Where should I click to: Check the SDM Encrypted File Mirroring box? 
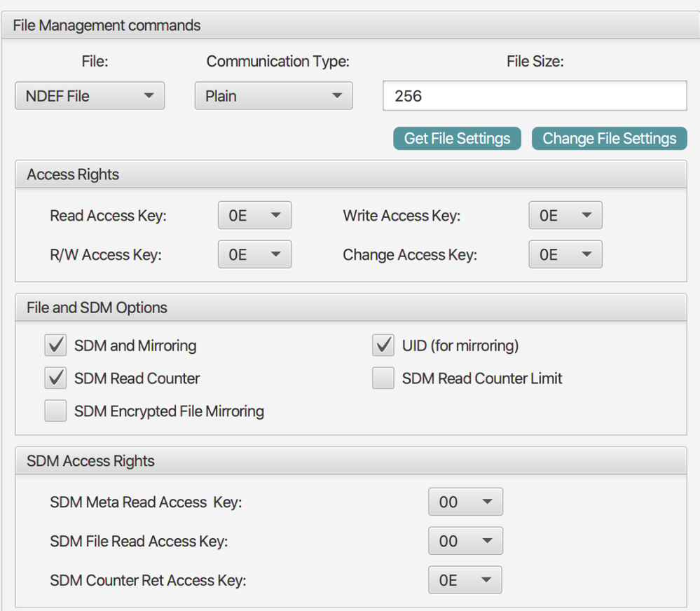click(x=55, y=411)
